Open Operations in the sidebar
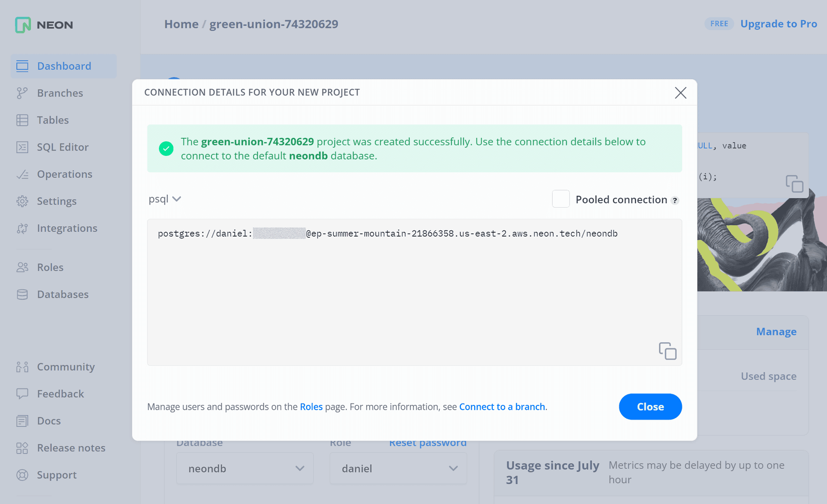 (65, 174)
